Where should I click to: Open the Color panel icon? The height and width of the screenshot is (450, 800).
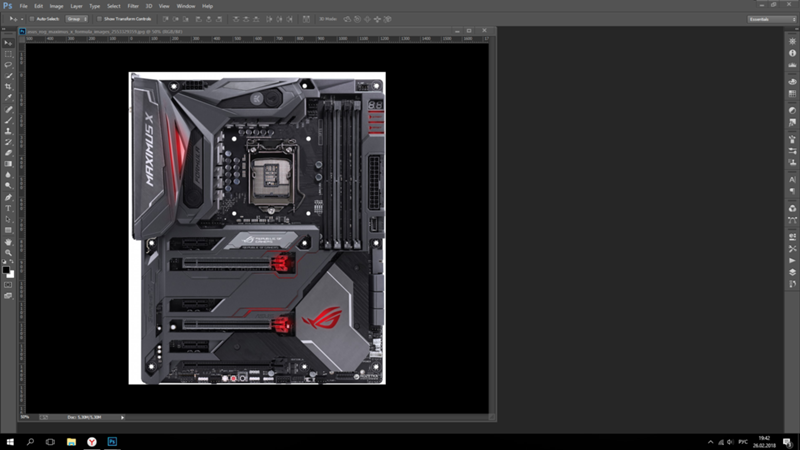[792, 82]
